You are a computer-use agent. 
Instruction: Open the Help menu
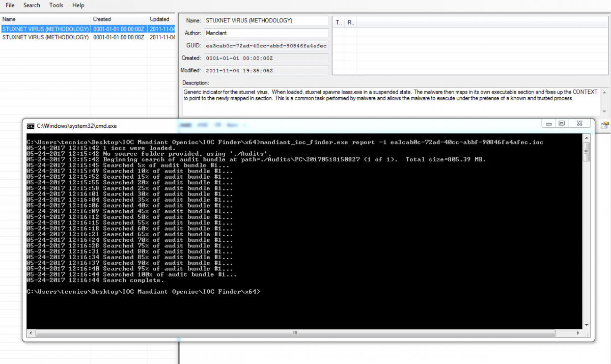click(x=78, y=5)
